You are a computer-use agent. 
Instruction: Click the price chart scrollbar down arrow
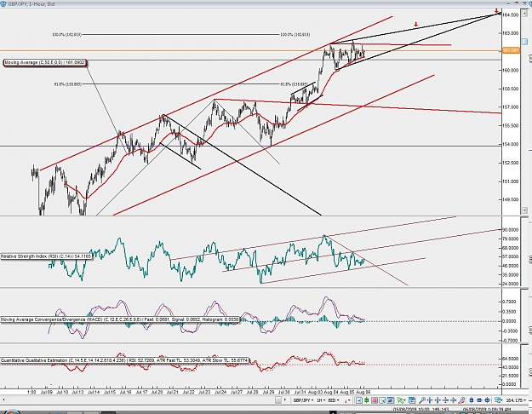[x=524, y=210]
